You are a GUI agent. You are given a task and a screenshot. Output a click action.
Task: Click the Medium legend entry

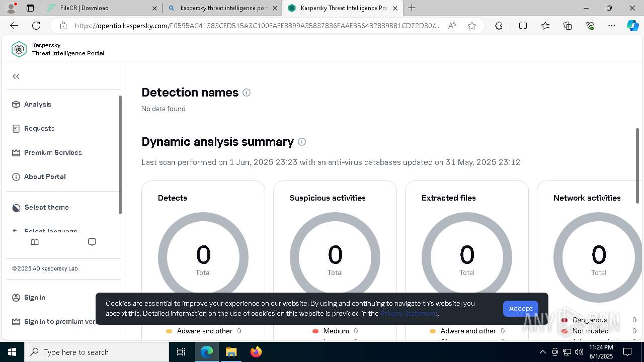click(336, 331)
